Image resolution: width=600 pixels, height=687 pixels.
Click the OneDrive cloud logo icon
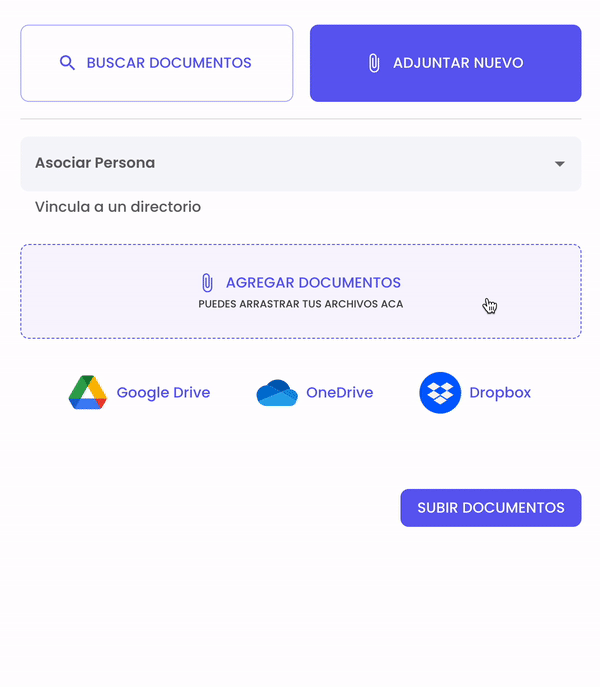click(x=277, y=393)
